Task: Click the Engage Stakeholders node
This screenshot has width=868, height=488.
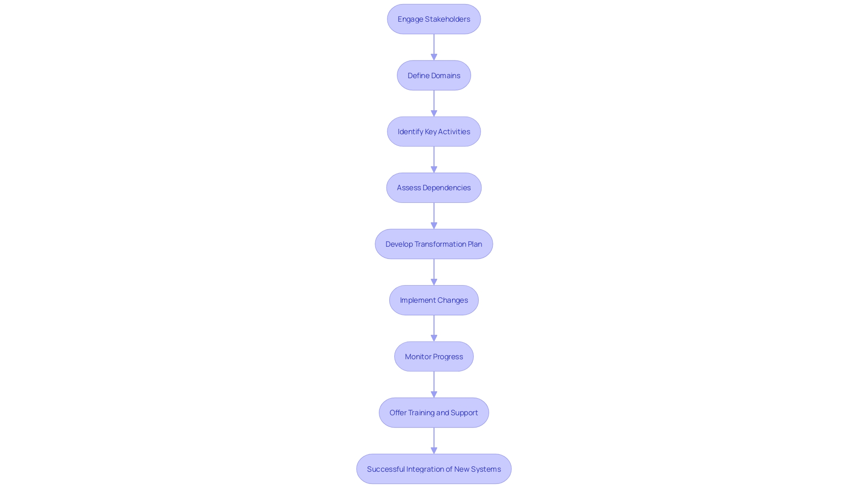Action: point(434,19)
